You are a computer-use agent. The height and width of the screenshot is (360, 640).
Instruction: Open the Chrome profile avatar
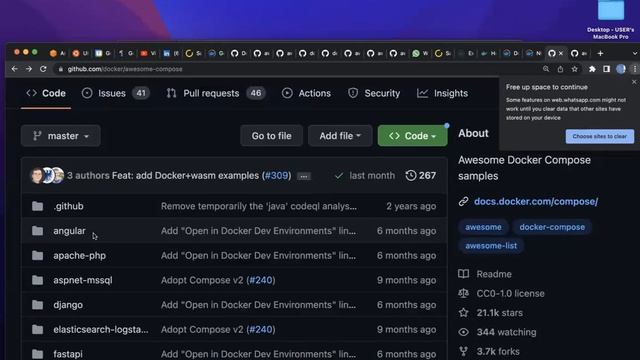coord(621,69)
